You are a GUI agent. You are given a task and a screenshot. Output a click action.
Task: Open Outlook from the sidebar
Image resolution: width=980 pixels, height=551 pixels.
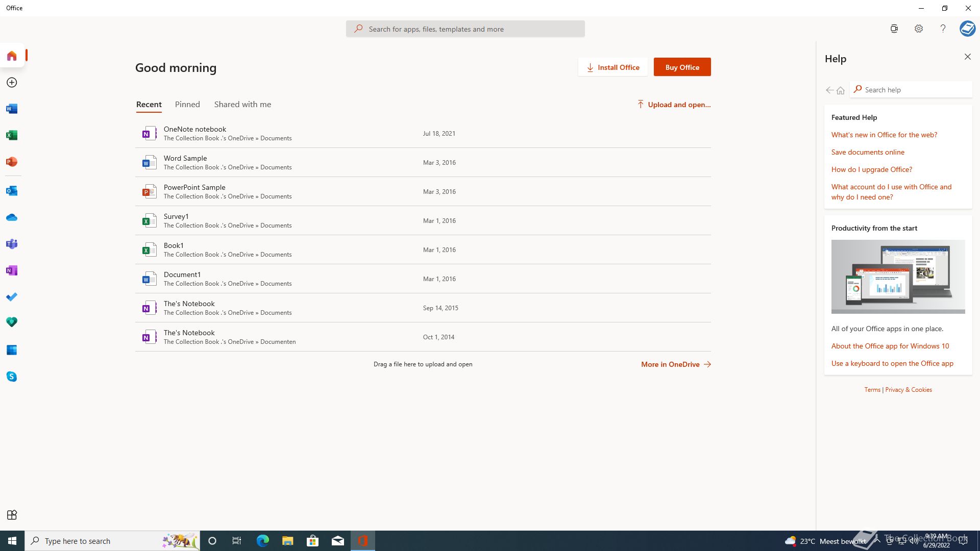(12, 191)
